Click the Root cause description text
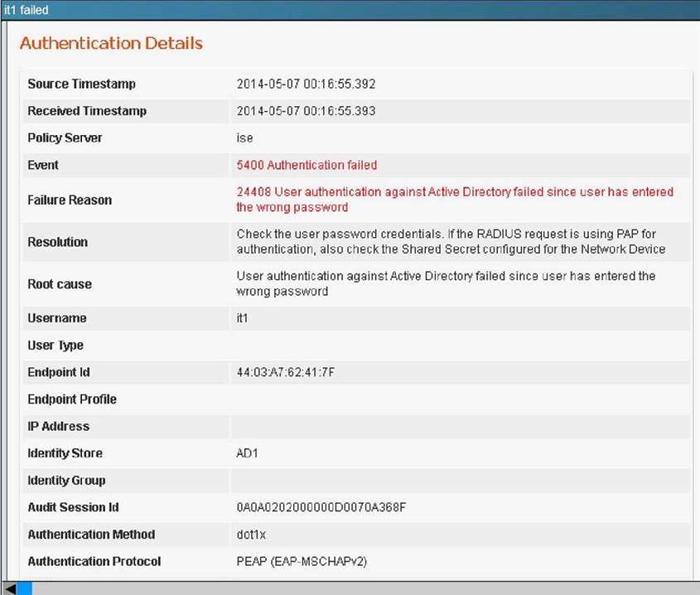 click(446, 283)
